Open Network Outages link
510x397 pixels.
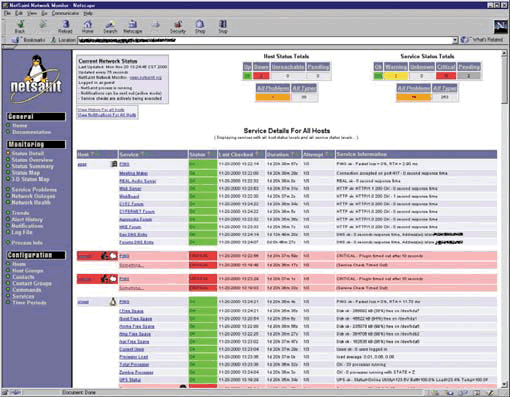click(x=33, y=196)
